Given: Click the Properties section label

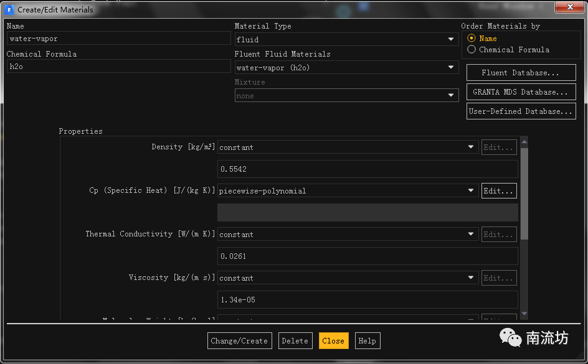Looking at the screenshot, I should tap(80, 131).
